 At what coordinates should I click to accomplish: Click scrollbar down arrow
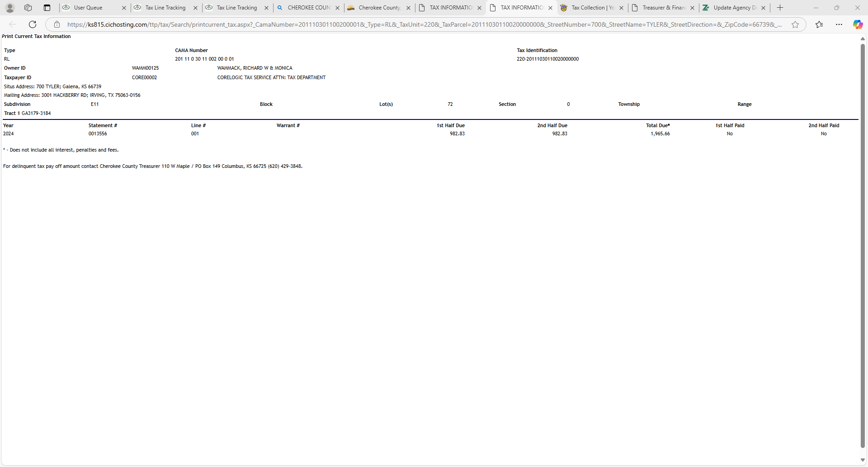[x=863, y=460]
